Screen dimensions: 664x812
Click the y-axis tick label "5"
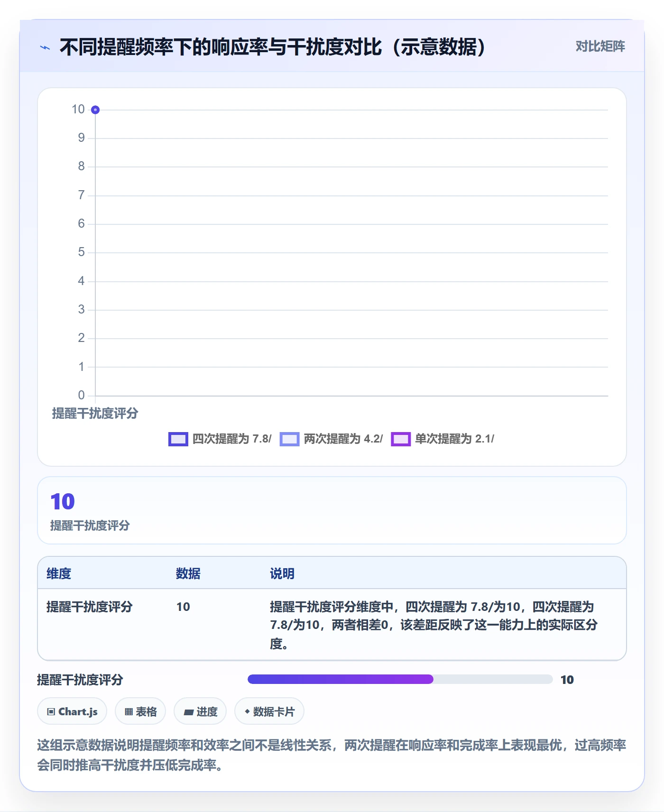[82, 252]
